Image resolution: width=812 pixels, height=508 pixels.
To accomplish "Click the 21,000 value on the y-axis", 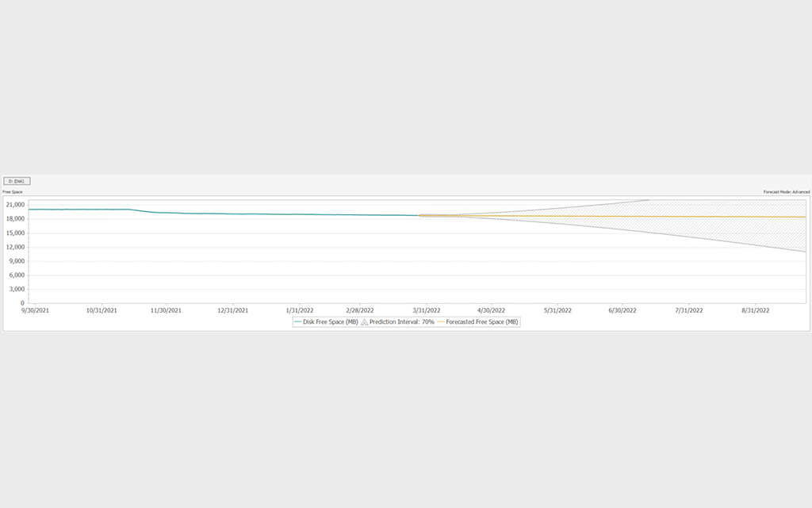I will coord(14,204).
